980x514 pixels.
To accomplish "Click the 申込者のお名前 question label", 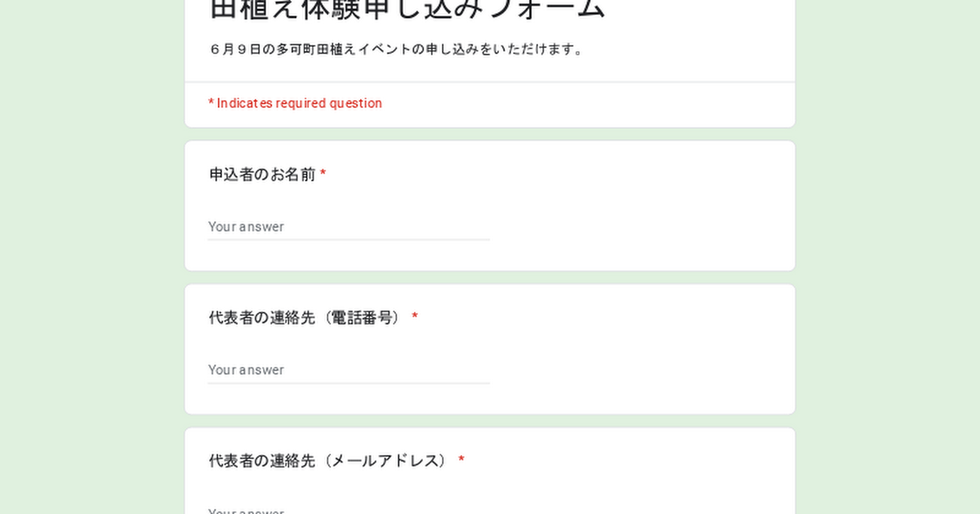I will [x=262, y=175].
